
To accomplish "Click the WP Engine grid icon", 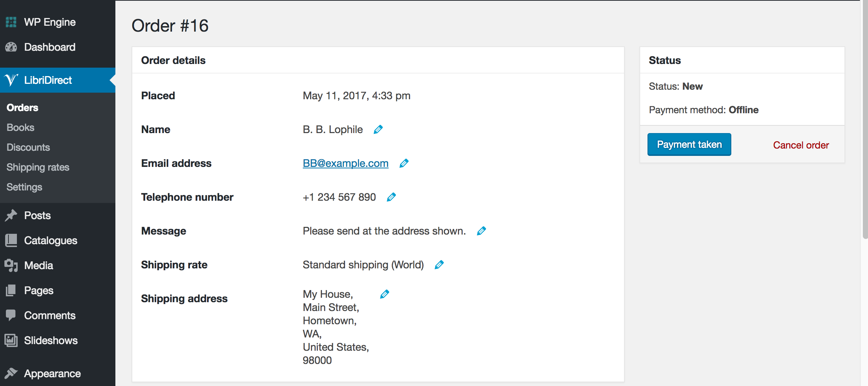I will pos(11,22).
